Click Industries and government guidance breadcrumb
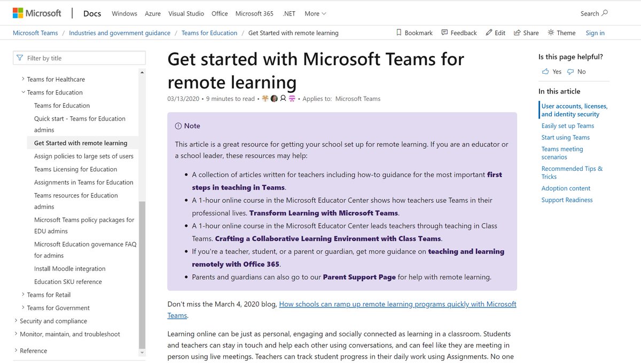This screenshot has height=364, width=641. point(120,33)
